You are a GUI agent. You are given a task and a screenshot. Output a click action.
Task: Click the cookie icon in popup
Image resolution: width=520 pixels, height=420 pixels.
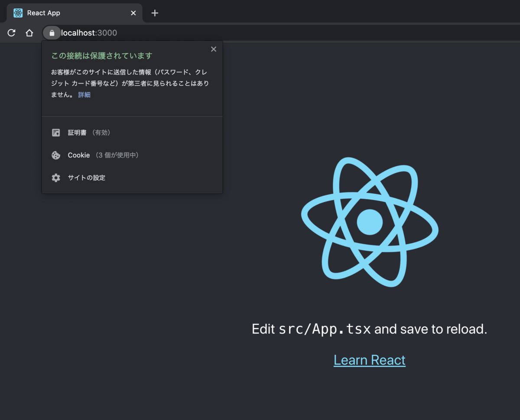[56, 155]
